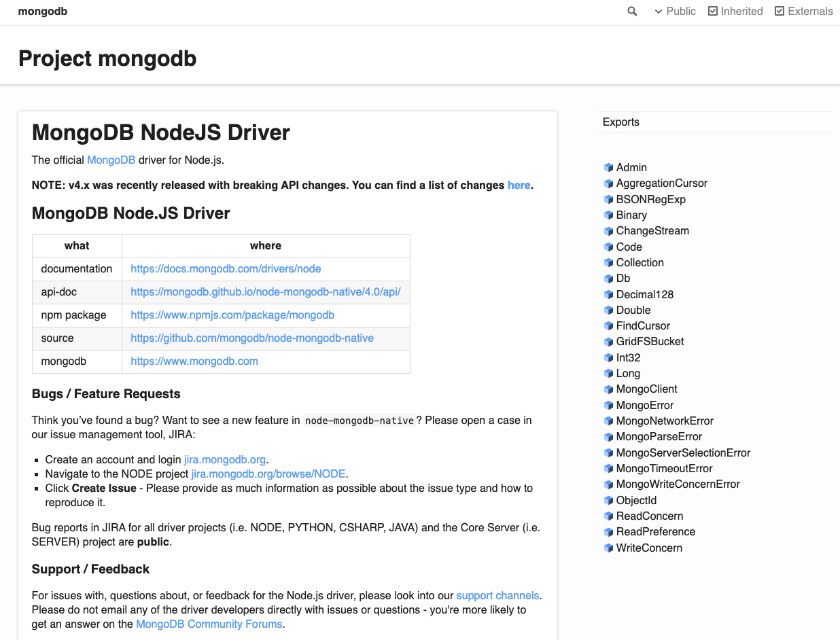Screen dimensions: 840x640
Task: Open the ReadConcern export entry
Action: pyautogui.click(x=650, y=516)
